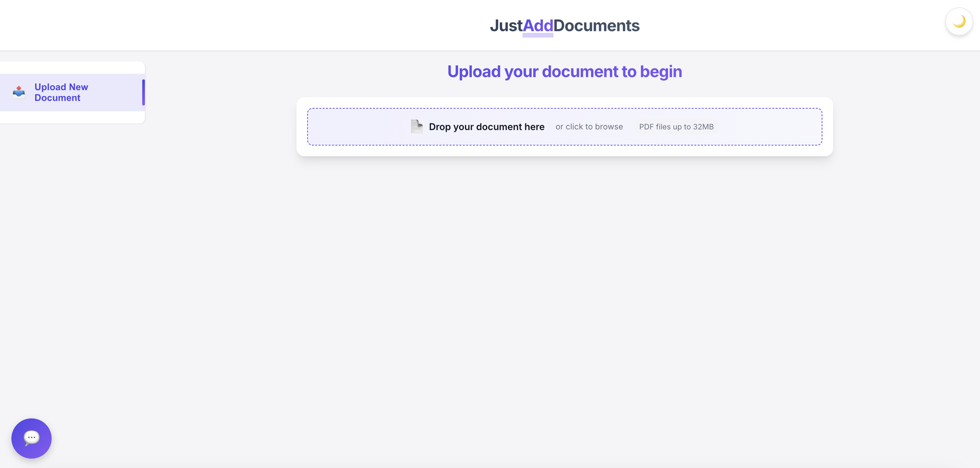The image size is (980, 468).
Task: Click the purple Add word in logo
Action: click(x=538, y=25)
